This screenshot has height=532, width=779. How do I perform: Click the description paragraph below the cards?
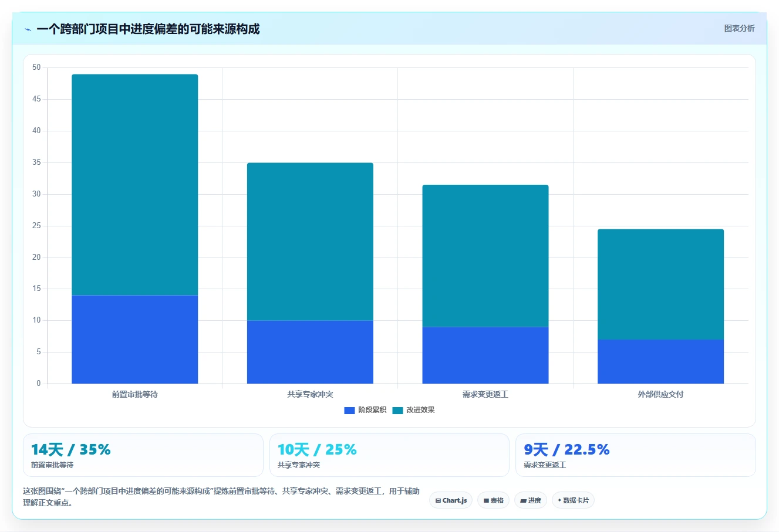[x=221, y=497]
